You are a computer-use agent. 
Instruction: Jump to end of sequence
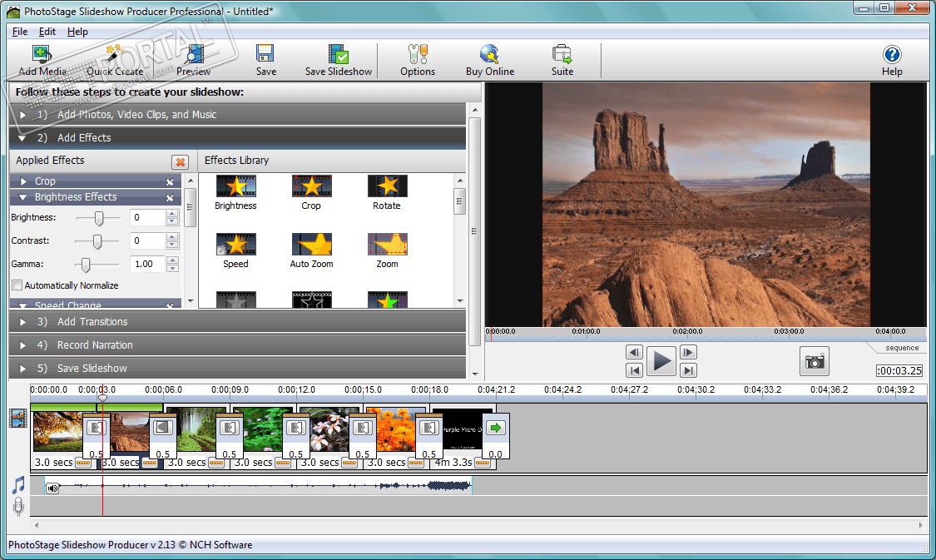[x=688, y=370]
